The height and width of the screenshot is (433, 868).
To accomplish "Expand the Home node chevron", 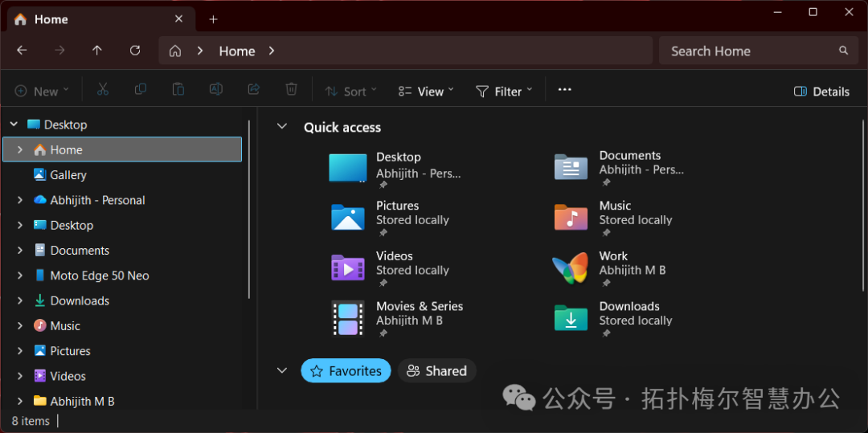I will point(20,150).
